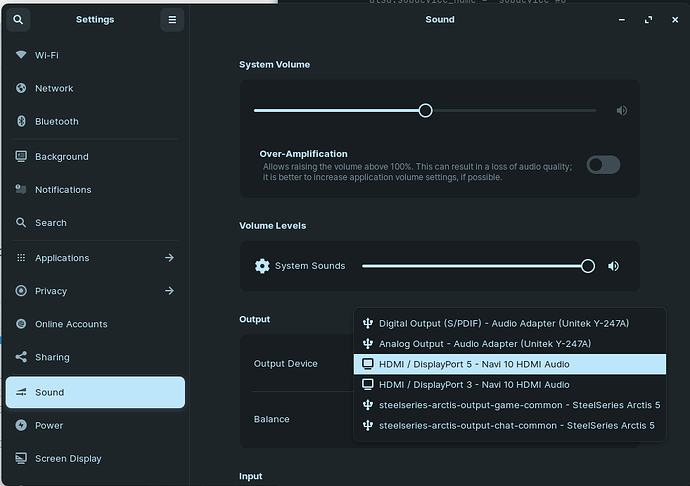Open the Sharing panel
The height and width of the screenshot is (486, 690).
pos(95,357)
